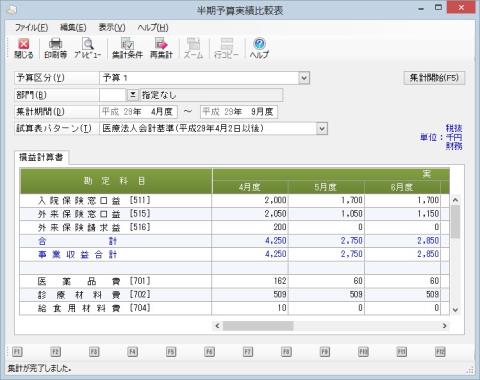Click the 6月度 column header

click(x=402, y=187)
